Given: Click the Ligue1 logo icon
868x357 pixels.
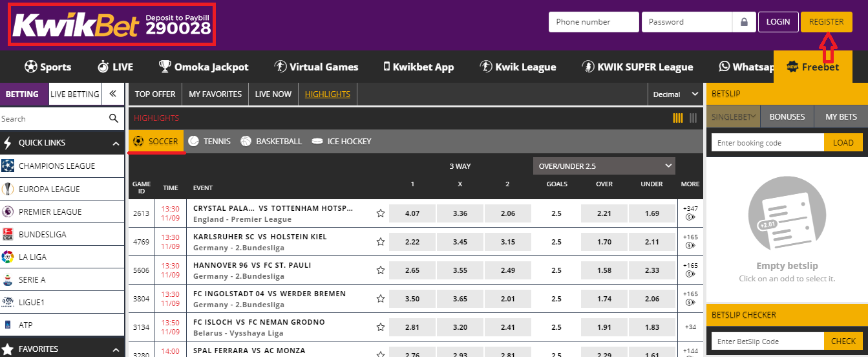Looking at the screenshot, I should (x=8, y=302).
